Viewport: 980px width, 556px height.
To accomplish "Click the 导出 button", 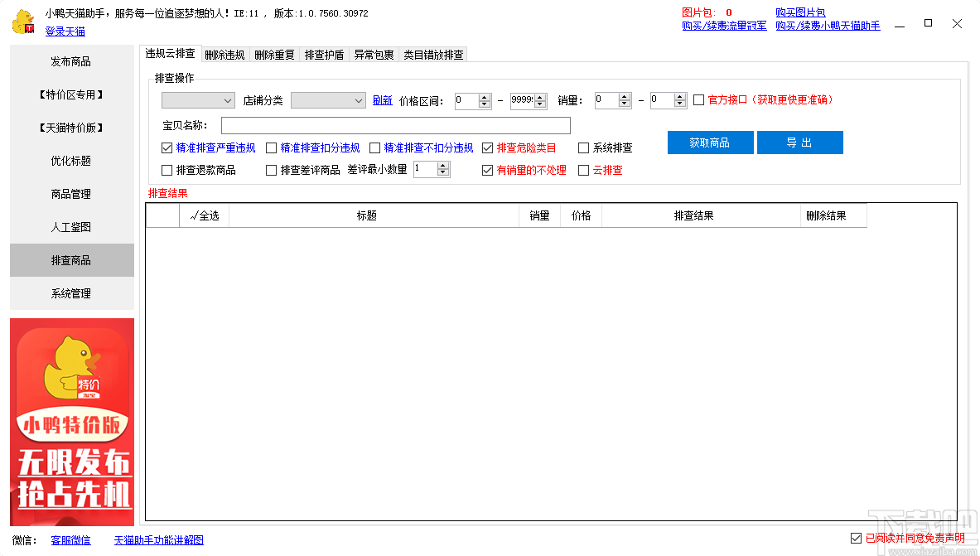I will [799, 143].
